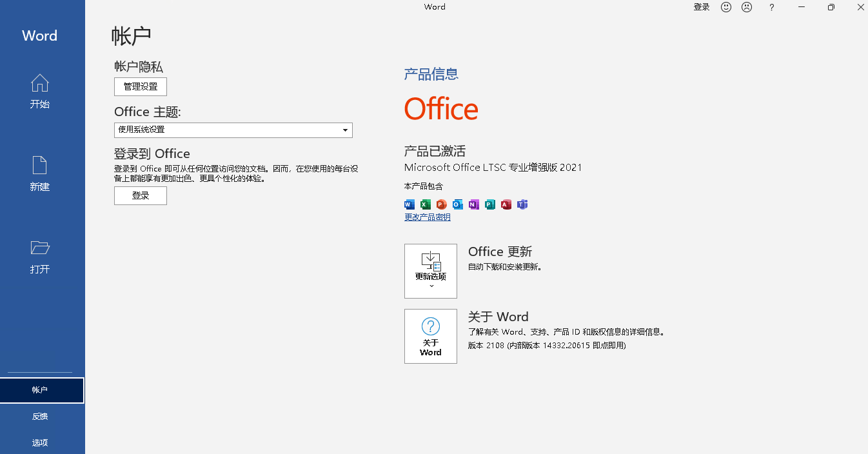Click the Access product icon
This screenshot has height=454, width=868.
click(506, 204)
